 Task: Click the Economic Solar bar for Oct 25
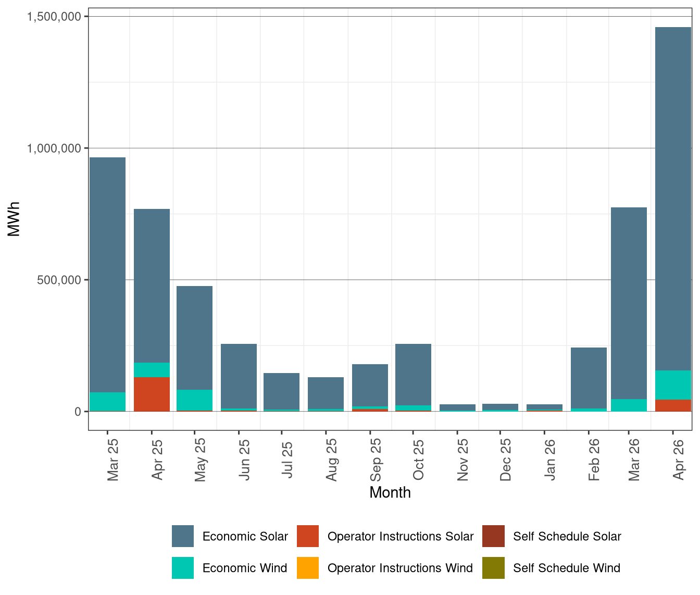coord(414,375)
